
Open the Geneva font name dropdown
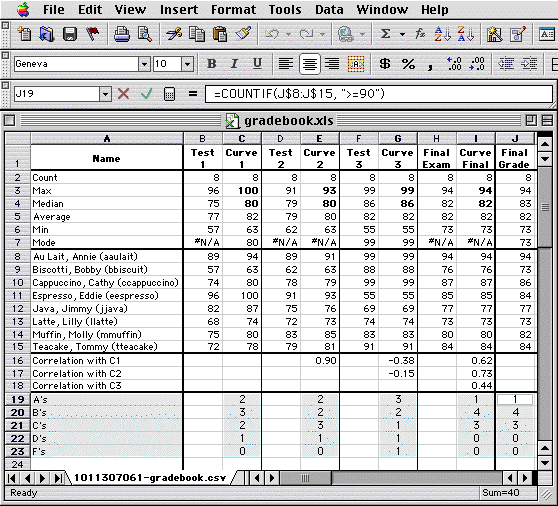point(144,64)
